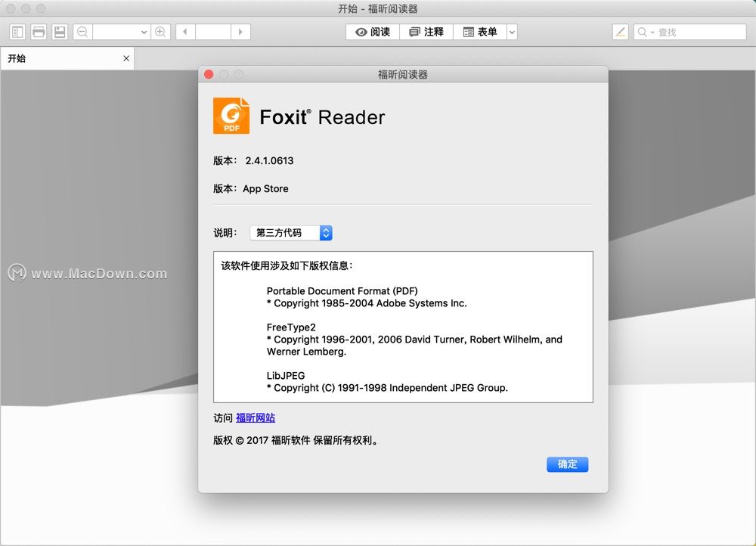The height and width of the screenshot is (546, 756).
Task: Toggle the sidebar panel icon in toolbar
Action: 18,33
